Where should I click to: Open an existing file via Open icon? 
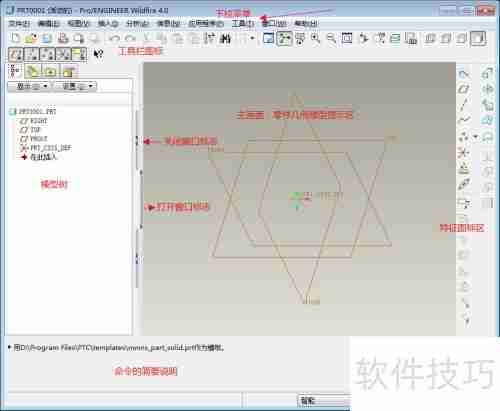[31, 39]
